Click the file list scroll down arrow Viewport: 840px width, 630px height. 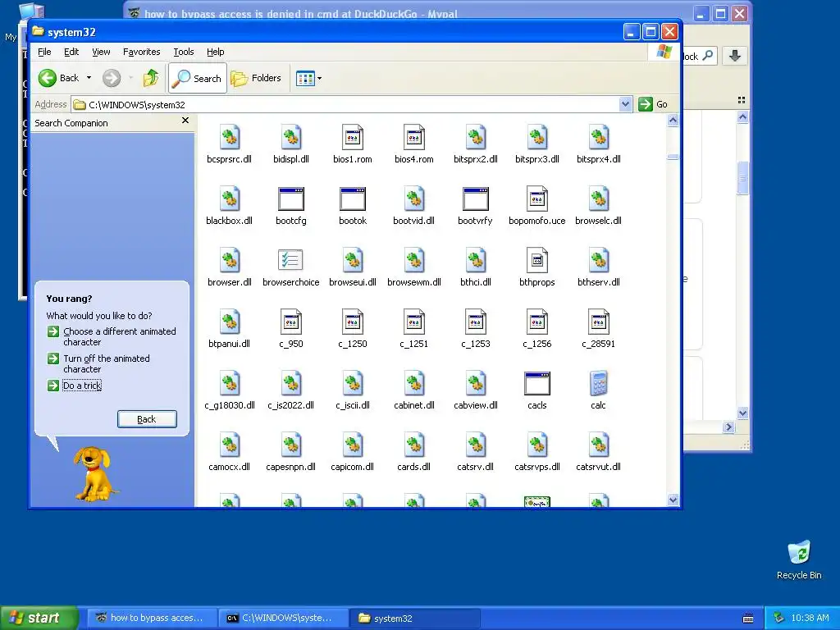coord(673,500)
